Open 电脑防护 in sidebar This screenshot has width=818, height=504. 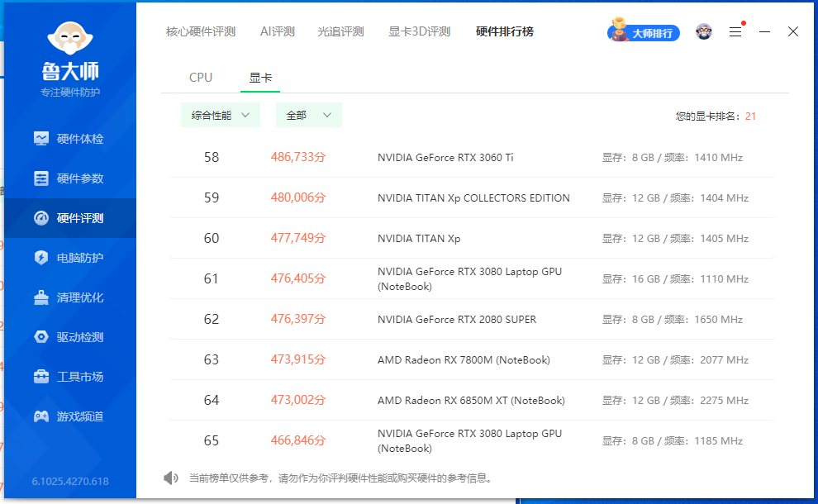tap(70, 258)
